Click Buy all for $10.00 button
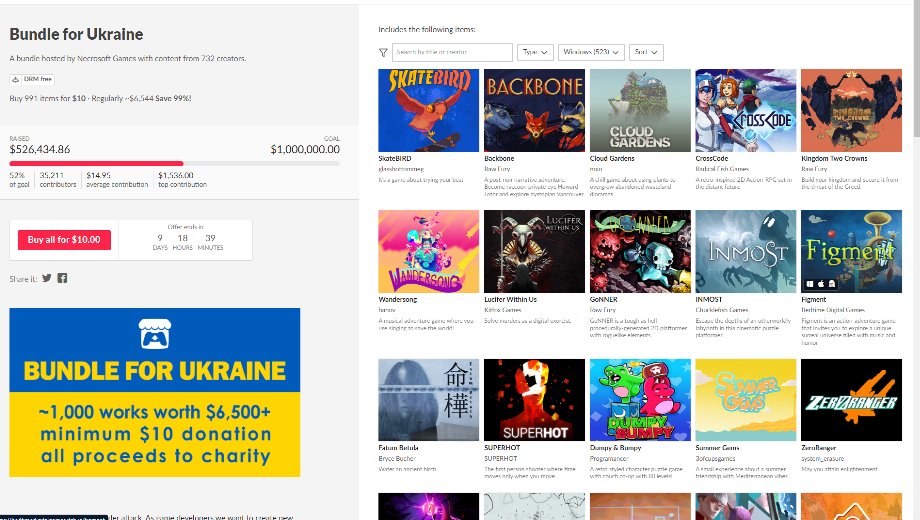 click(65, 239)
